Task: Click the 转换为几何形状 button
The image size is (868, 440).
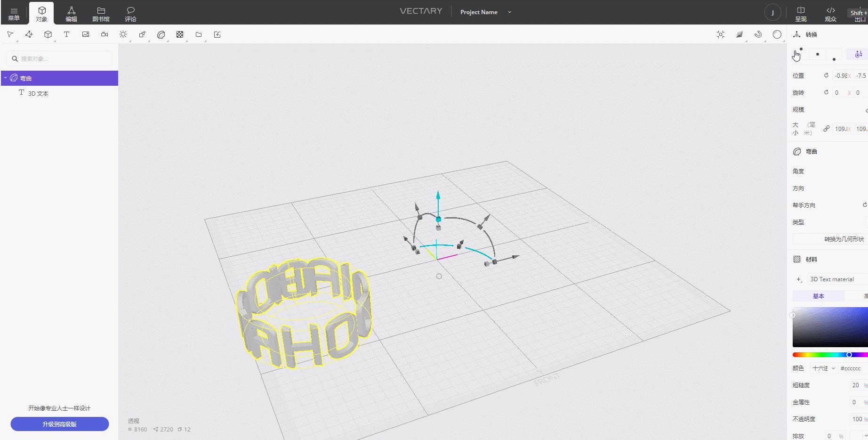Action: tap(830, 239)
